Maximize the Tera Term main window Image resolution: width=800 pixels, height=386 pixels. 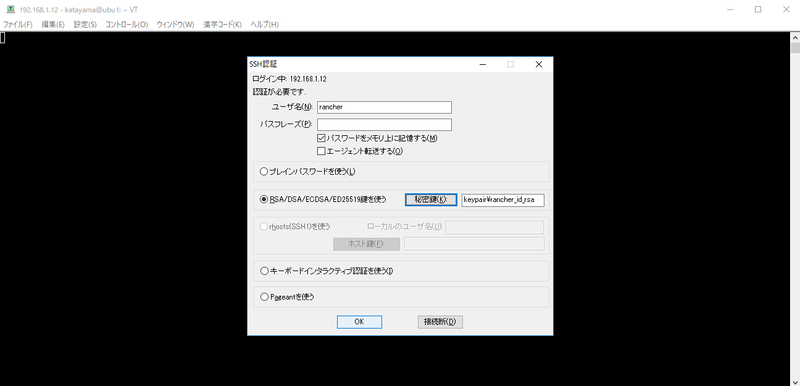click(x=758, y=9)
